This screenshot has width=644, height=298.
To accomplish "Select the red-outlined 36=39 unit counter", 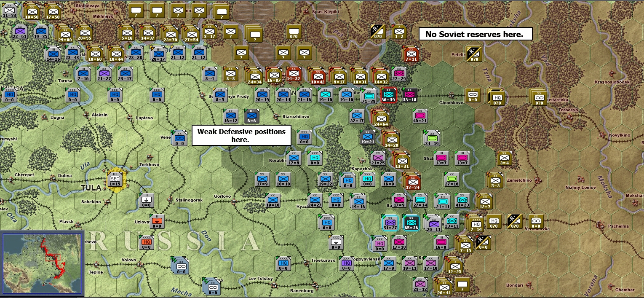I will [389, 95].
